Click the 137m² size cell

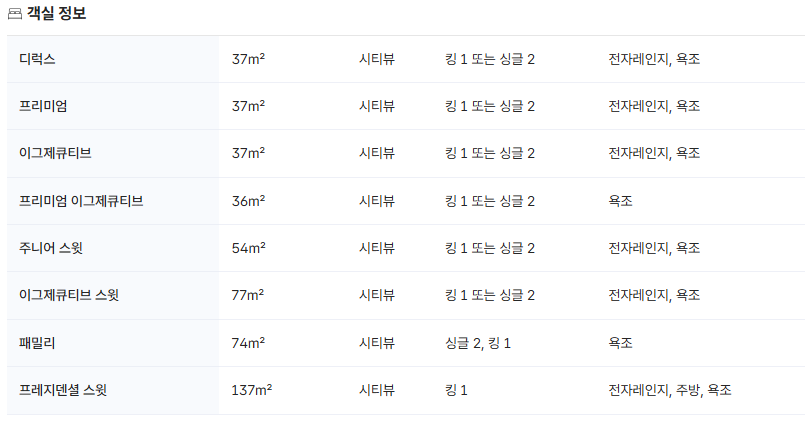[x=252, y=389]
